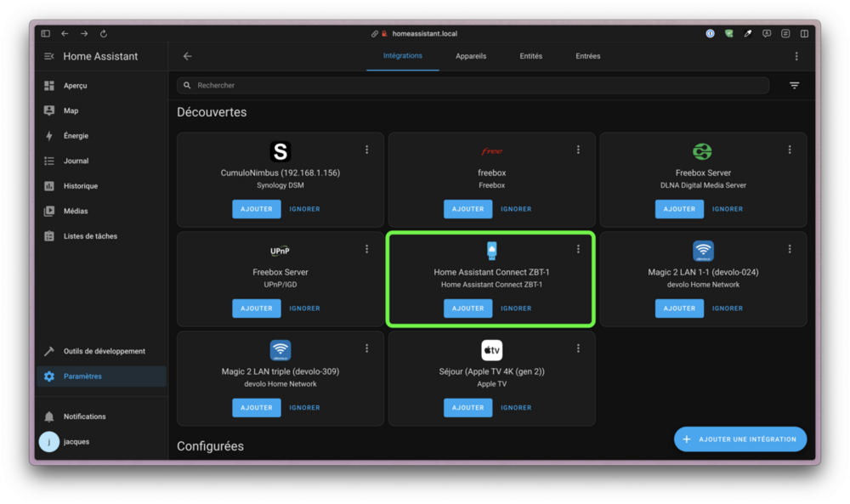Screen dimensions: 850x504
Task: Click the Connect ZBT-1 dongle icon
Action: coord(491,251)
